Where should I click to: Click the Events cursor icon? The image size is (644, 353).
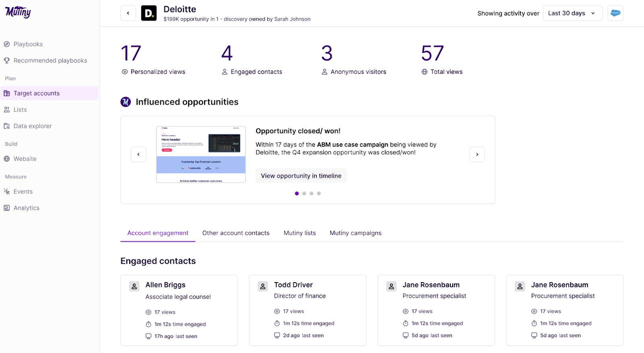(7, 192)
